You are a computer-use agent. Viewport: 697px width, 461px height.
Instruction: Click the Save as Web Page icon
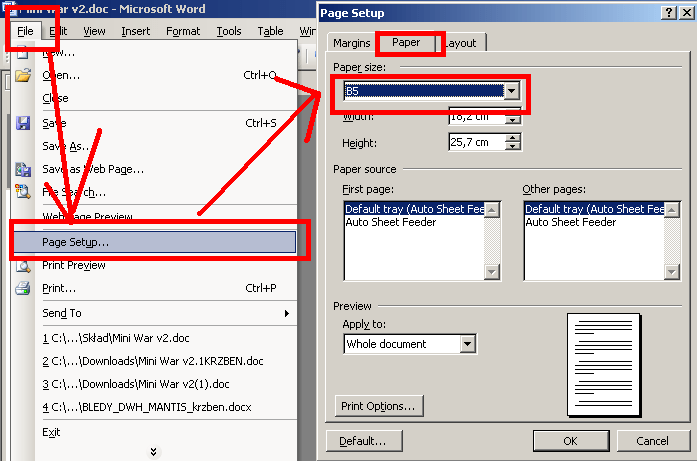[23, 169]
